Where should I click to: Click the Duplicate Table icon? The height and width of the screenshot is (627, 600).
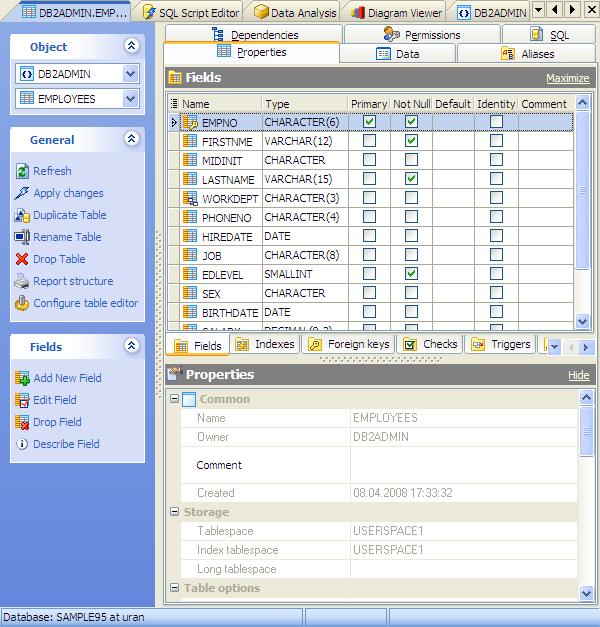pos(22,215)
